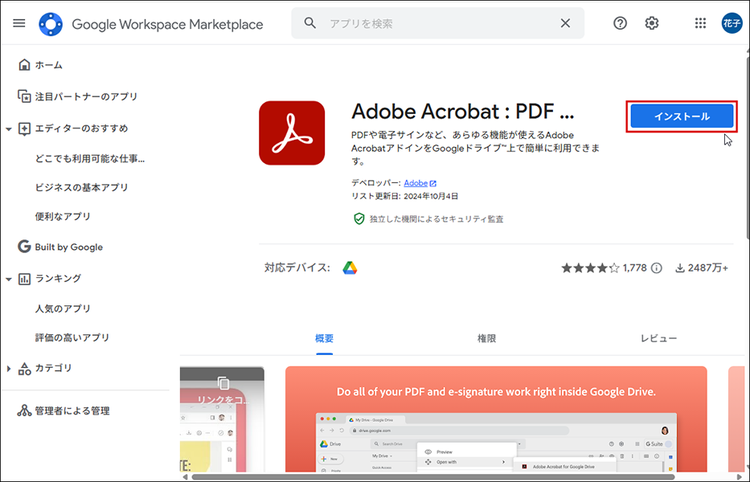The width and height of the screenshot is (750, 482).
Task: Click the Google Drive promo screenshot thumbnail
Action: click(x=495, y=420)
